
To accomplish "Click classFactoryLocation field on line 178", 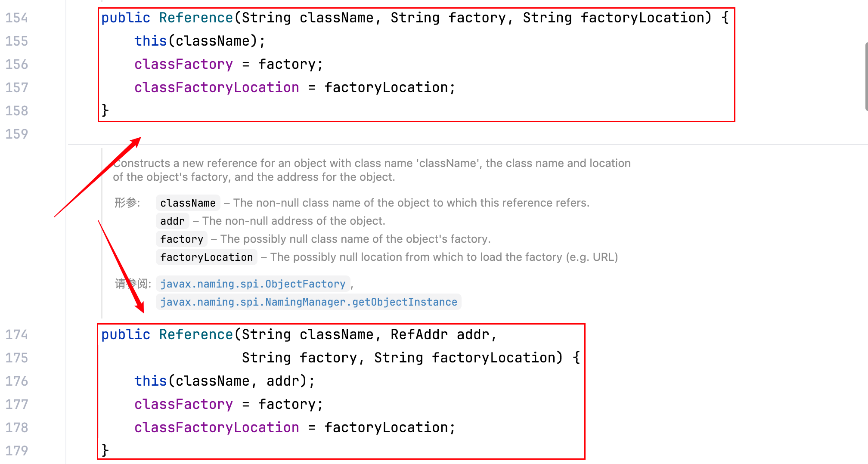I will coord(217,428).
